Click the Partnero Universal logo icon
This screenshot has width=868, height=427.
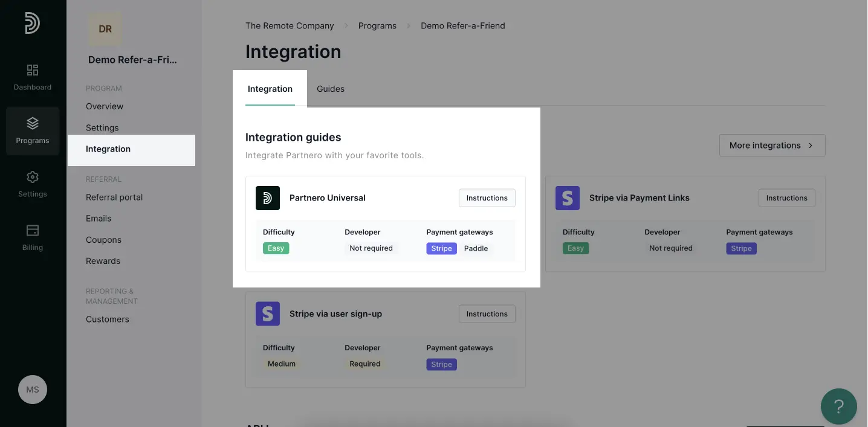coord(268,198)
